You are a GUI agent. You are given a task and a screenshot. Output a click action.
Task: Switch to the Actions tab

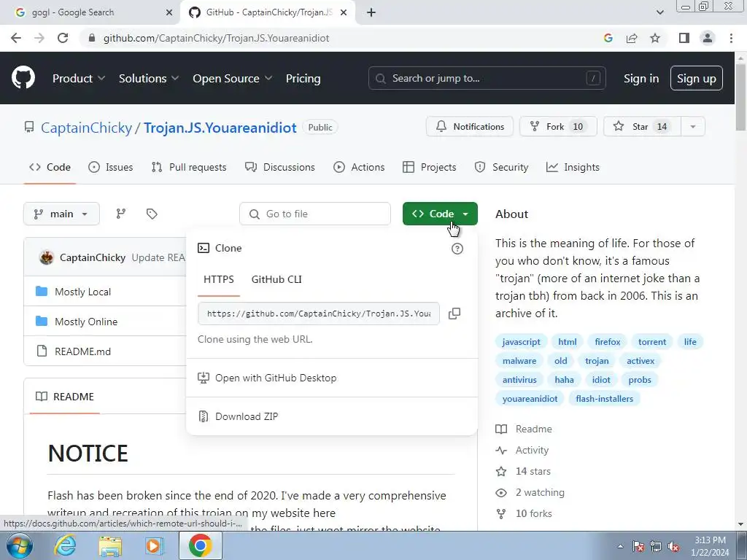pyautogui.click(x=359, y=167)
